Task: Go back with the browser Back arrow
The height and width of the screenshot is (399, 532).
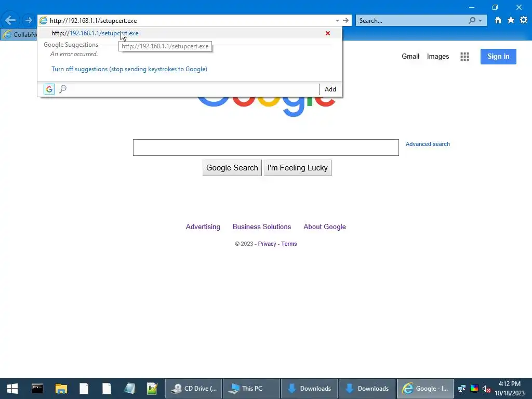Action: click(10, 20)
